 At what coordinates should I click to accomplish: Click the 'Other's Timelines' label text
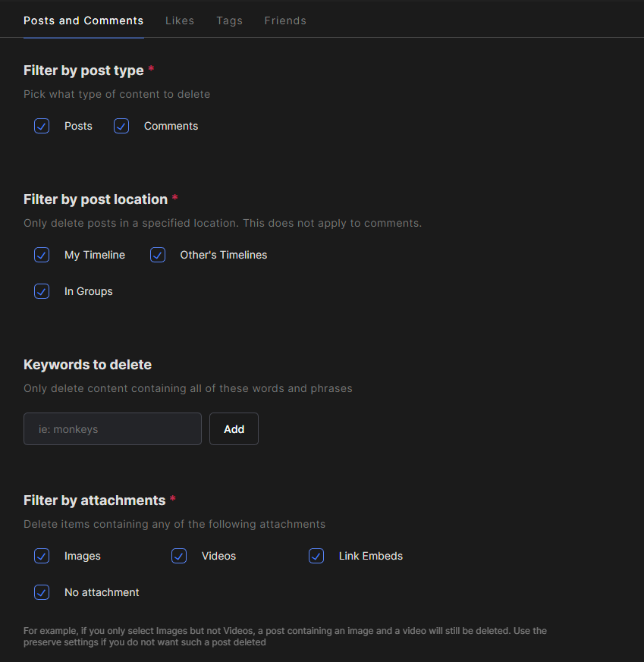[223, 255]
